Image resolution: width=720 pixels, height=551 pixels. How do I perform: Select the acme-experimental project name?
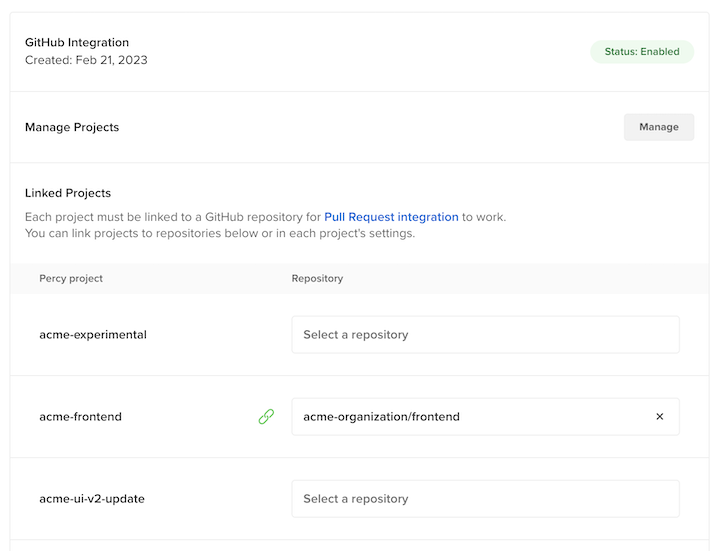93,334
